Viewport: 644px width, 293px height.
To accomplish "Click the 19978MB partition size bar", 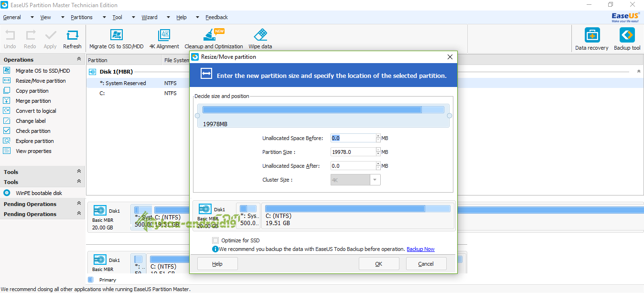I will tap(323, 116).
